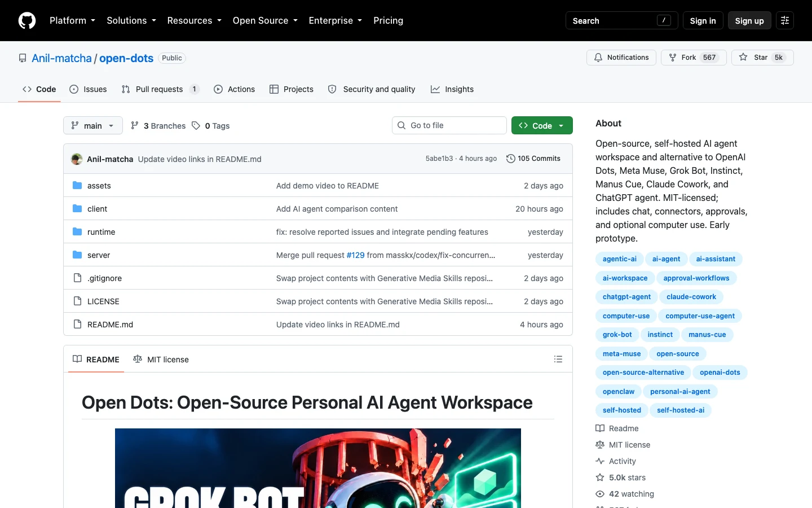Click Anil-matcha's avatar in commit row
Image resolution: width=812 pixels, height=508 pixels.
click(x=77, y=159)
